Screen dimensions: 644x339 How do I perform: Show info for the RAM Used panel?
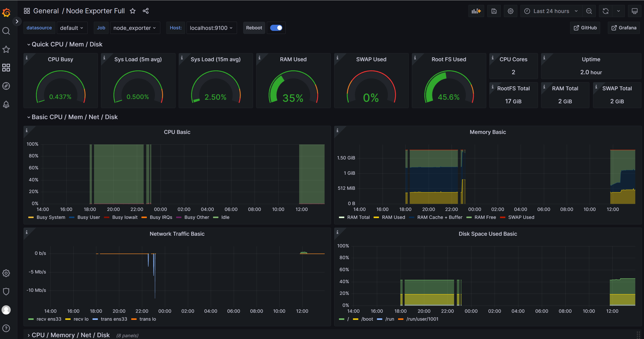tap(259, 58)
